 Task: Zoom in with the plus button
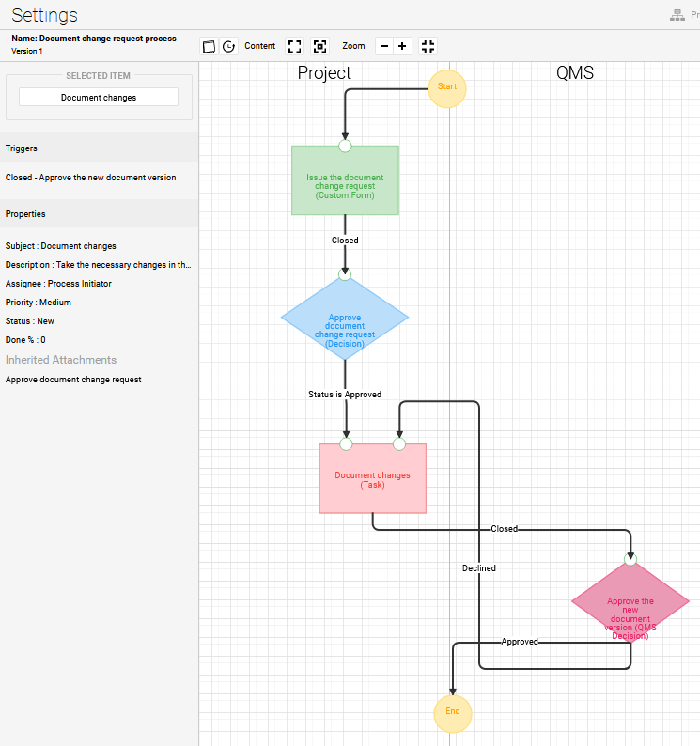[402, 46]
